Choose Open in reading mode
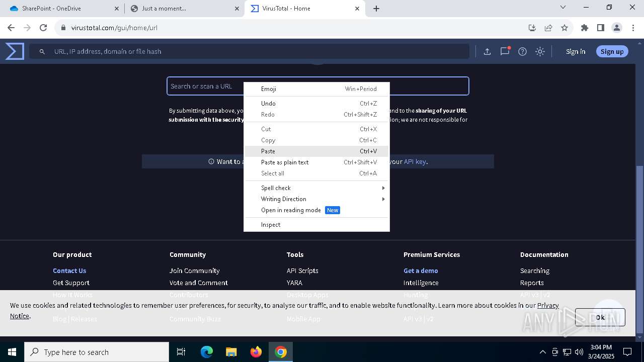Screen dimensions: 644x362 point(316,210)
